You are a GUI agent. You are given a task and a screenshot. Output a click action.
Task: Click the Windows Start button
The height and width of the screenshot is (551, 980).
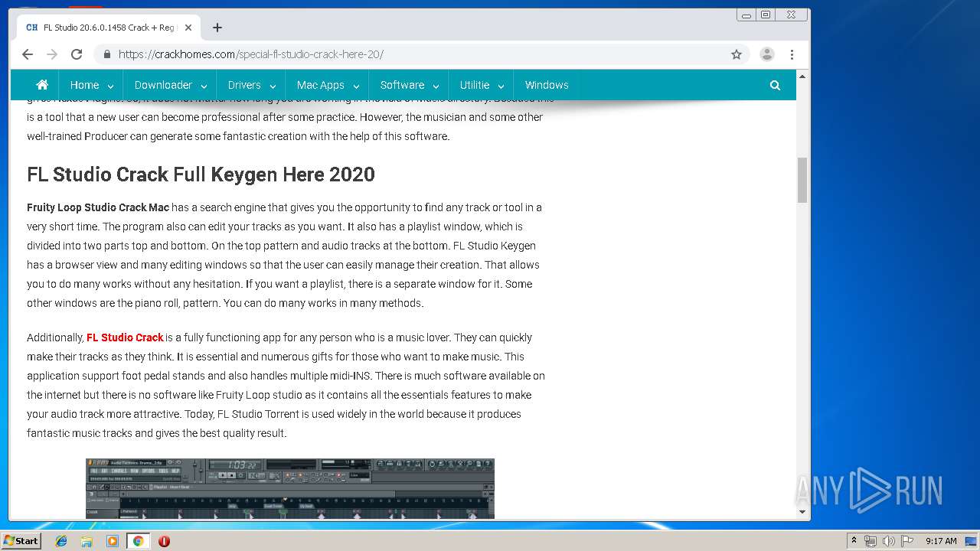(x=21, y=541)
